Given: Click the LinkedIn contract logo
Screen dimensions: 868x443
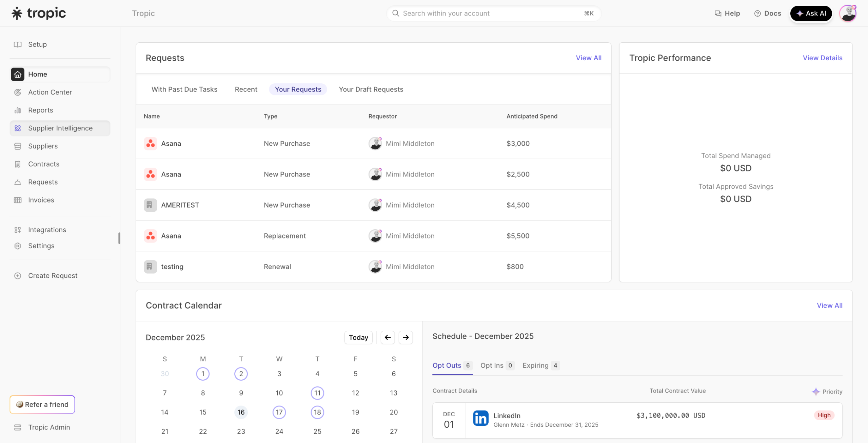Looking at the screenshot, I should click(x=480, y=419).
